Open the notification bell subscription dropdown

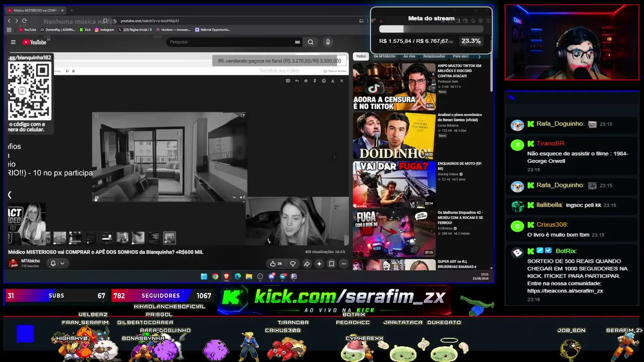point(57,263)
